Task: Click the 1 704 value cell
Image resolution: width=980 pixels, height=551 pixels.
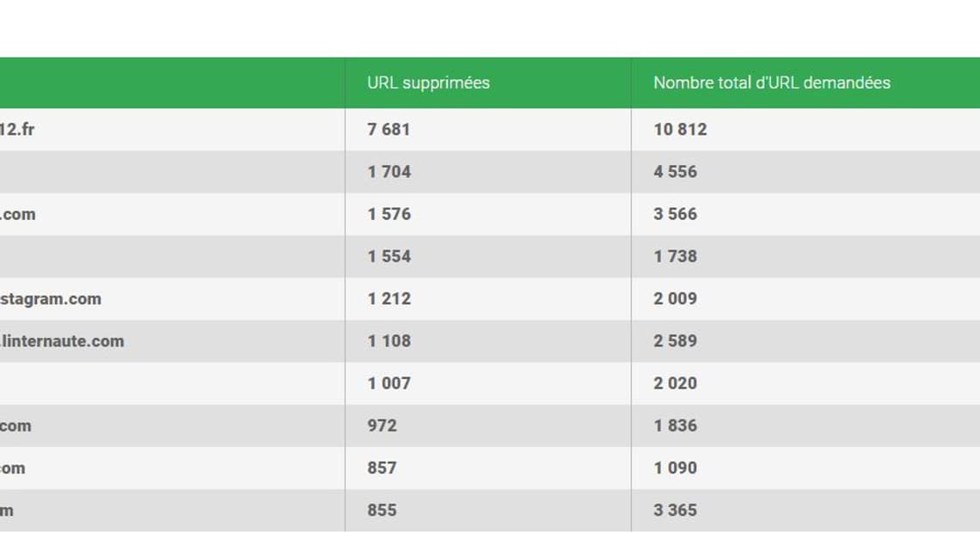Action: coord(389,172)
